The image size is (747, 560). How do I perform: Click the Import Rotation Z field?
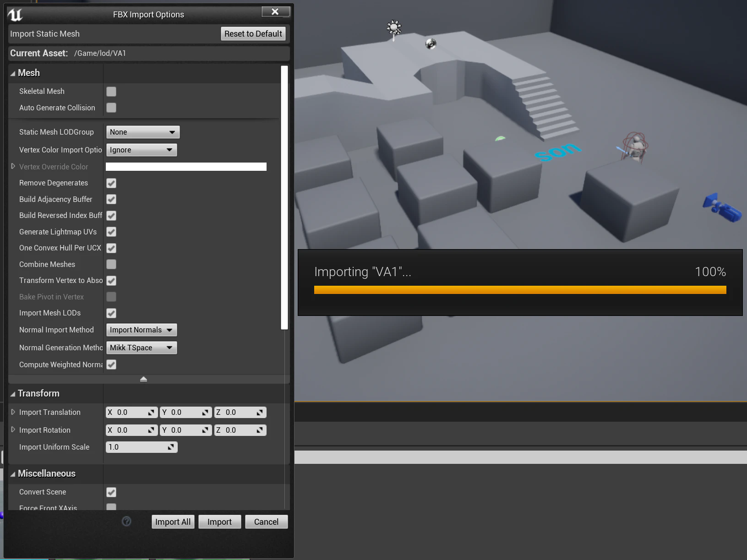(240, 430)
